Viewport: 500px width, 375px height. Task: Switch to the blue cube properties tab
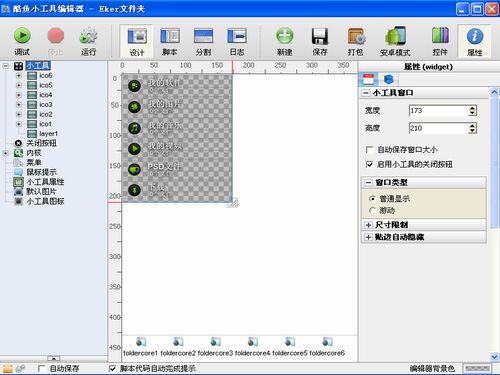[389, 79]
